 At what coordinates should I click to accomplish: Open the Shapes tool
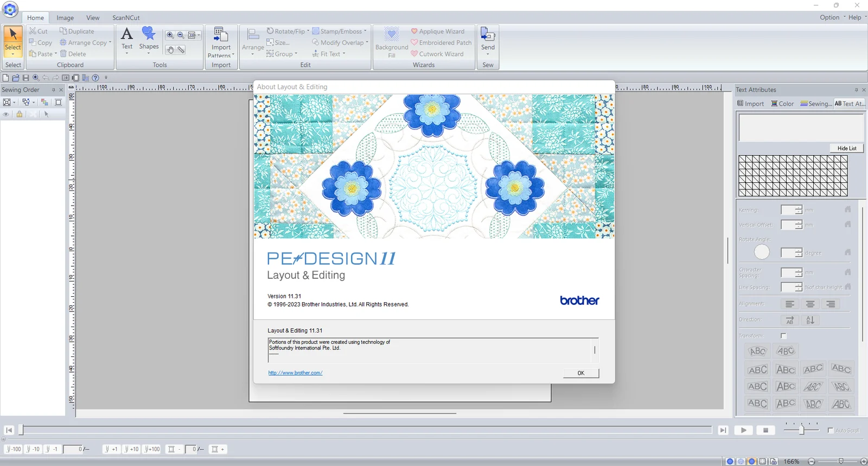[x=149, y=40]
